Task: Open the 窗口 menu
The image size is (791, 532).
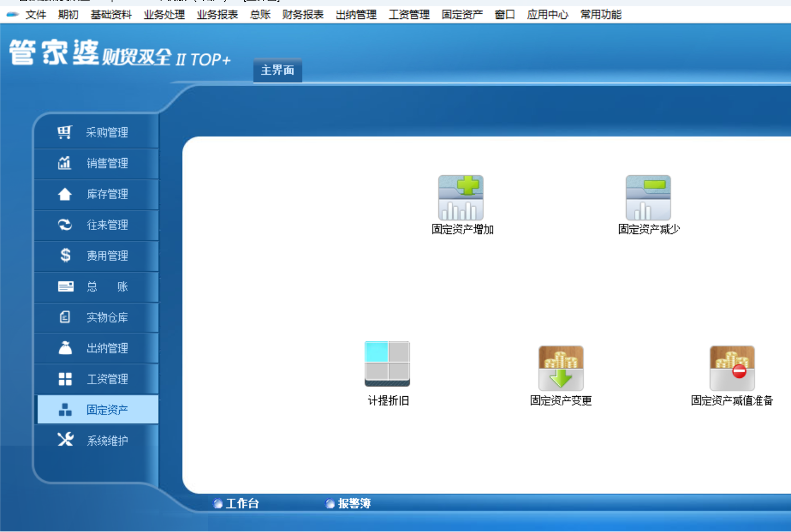Action: coord(505,14)
